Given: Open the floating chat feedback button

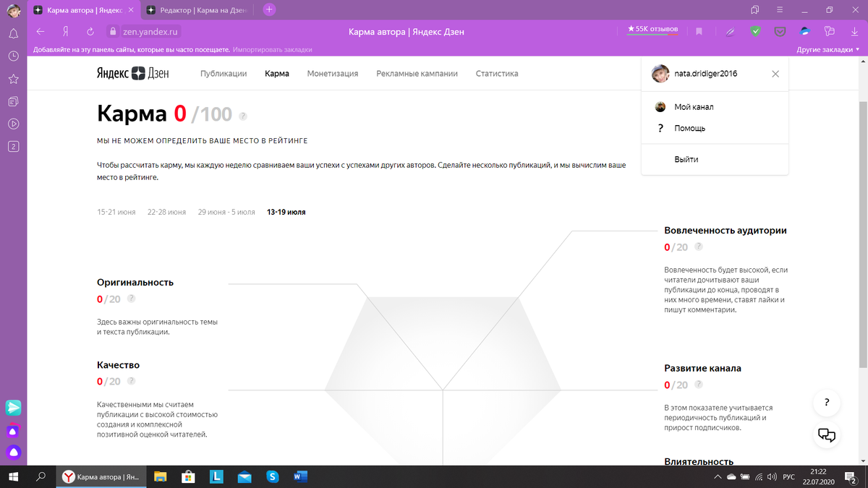Looking at the screenshot, I should point(827,435).
